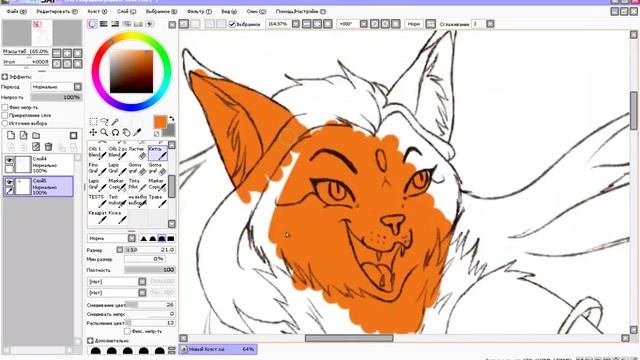
Task: Open the Переход blend mode dropdown
Action: click(78, 87)
